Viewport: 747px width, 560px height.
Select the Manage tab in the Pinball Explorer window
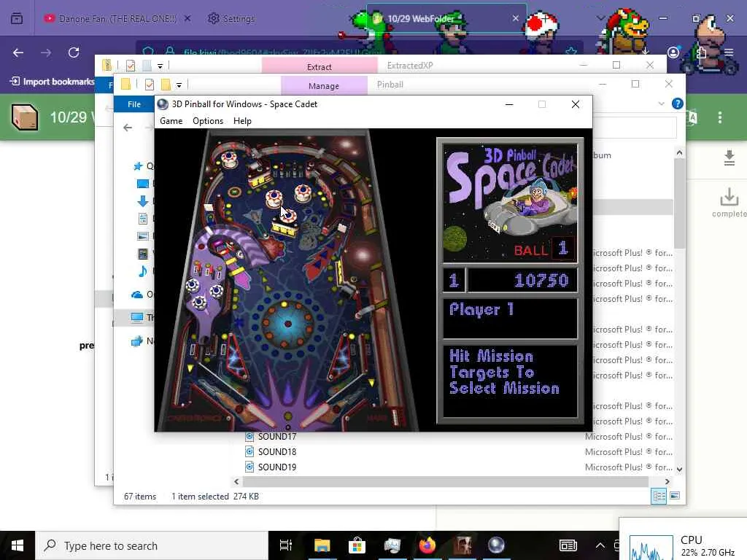point(324,86)
